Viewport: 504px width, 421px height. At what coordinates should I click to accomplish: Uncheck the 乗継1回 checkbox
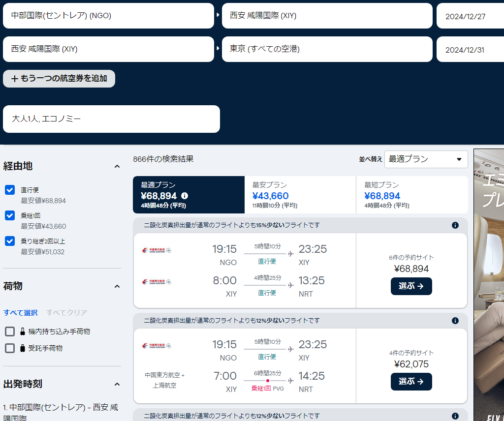point(10,216)
